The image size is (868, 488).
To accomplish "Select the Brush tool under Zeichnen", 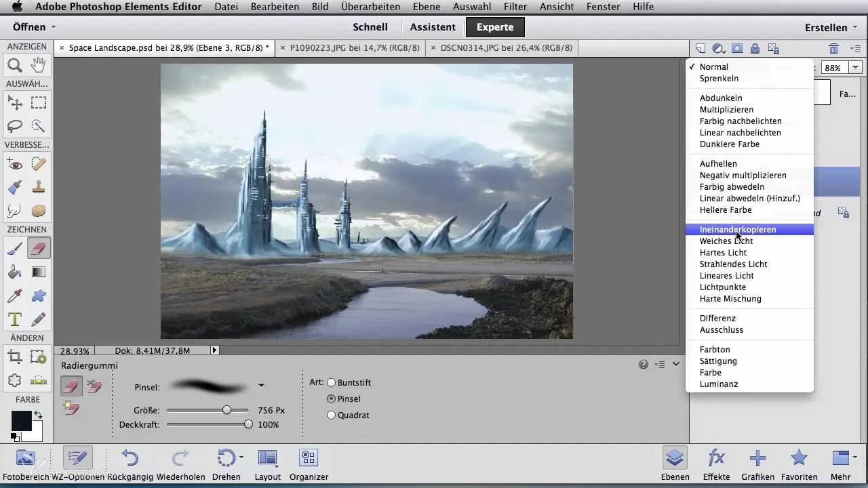I will click(15, 249).
